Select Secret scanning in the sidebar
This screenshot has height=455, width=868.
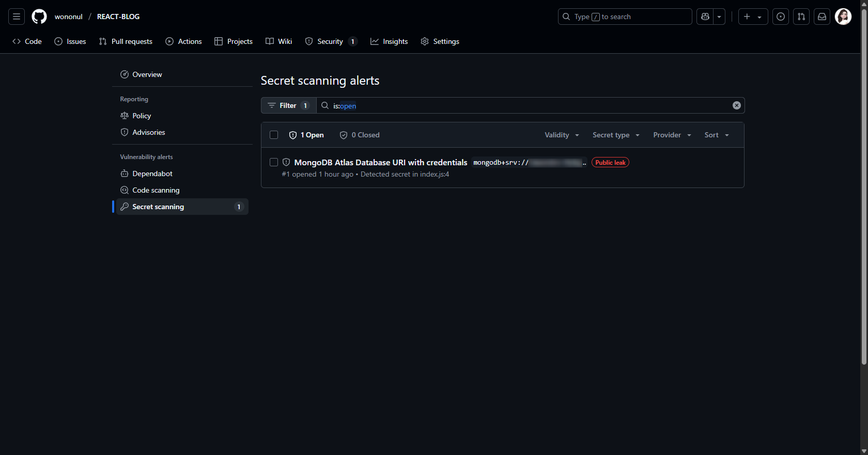coord(182,207)
